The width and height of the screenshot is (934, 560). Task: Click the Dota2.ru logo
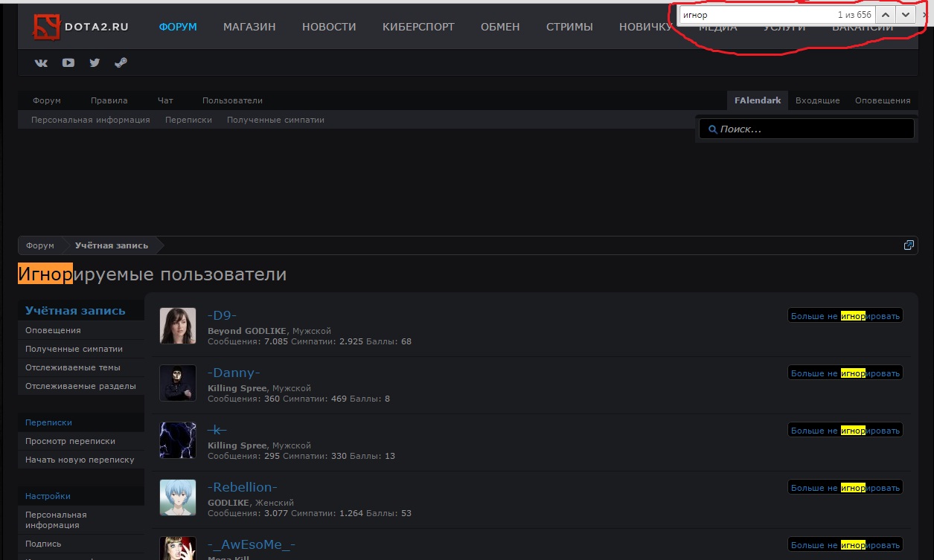pyautogui.click(x=81, y=27)
